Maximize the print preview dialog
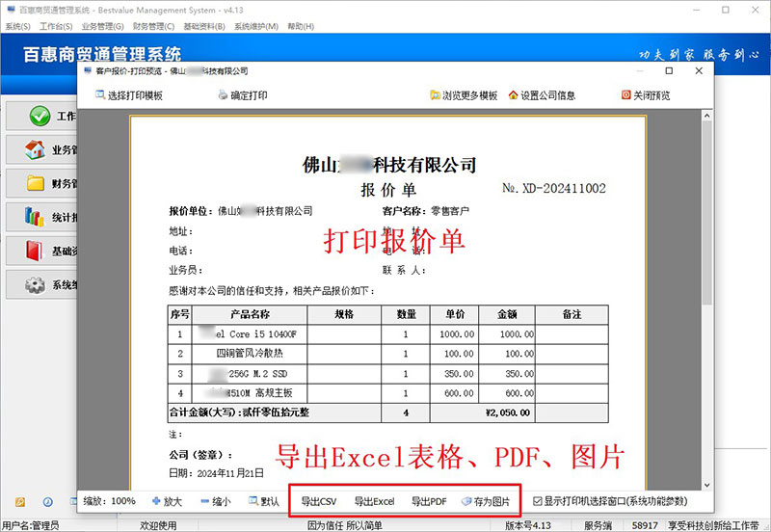This screenshot has height=532, width=771. pos(669,70)
